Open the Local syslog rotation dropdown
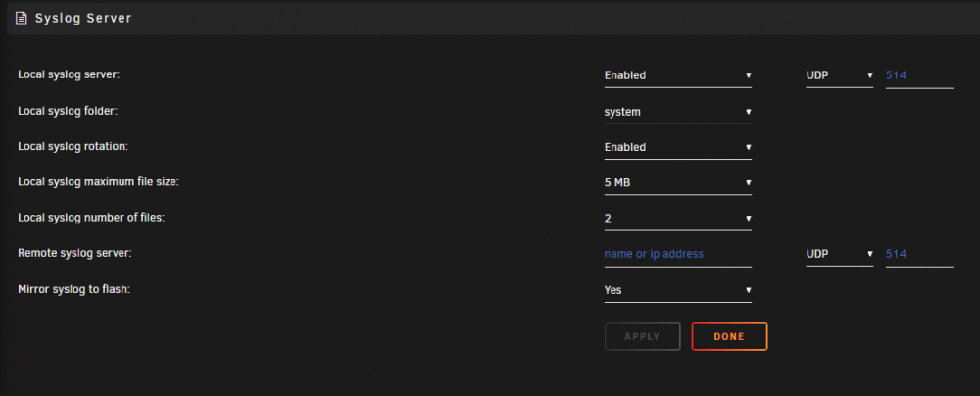The height and width of the screenshot is (396, 980). tap(677, 148)
